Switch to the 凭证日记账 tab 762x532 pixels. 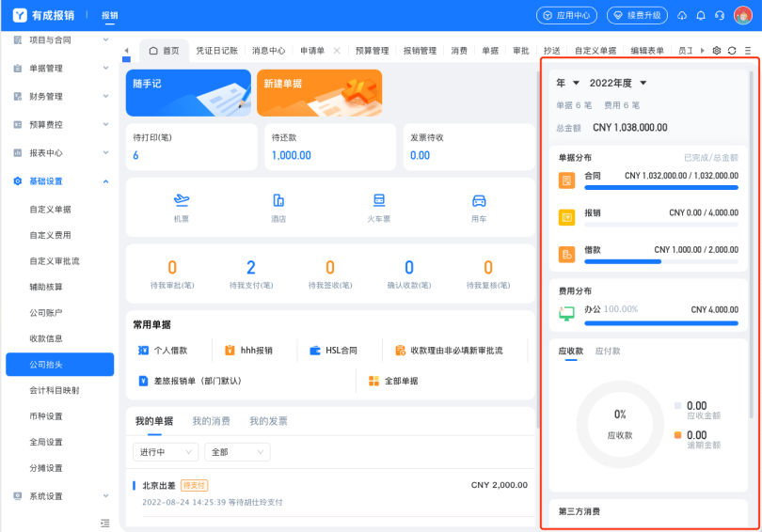point(216,51)
